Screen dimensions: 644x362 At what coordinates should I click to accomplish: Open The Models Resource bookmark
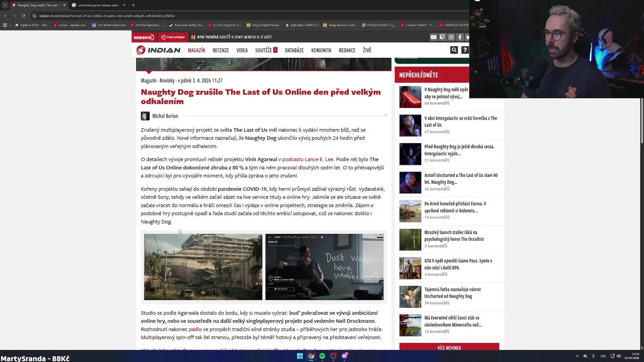(109, 25)
